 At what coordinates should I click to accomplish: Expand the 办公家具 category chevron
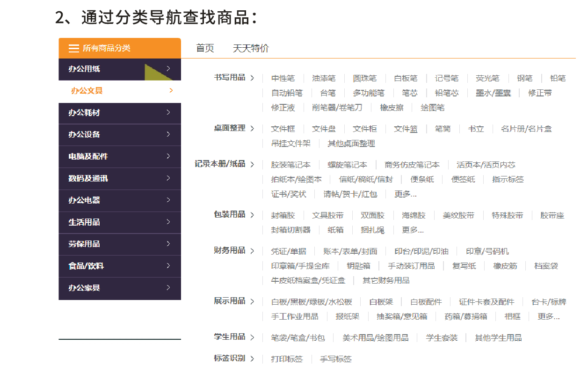[168, 288]
